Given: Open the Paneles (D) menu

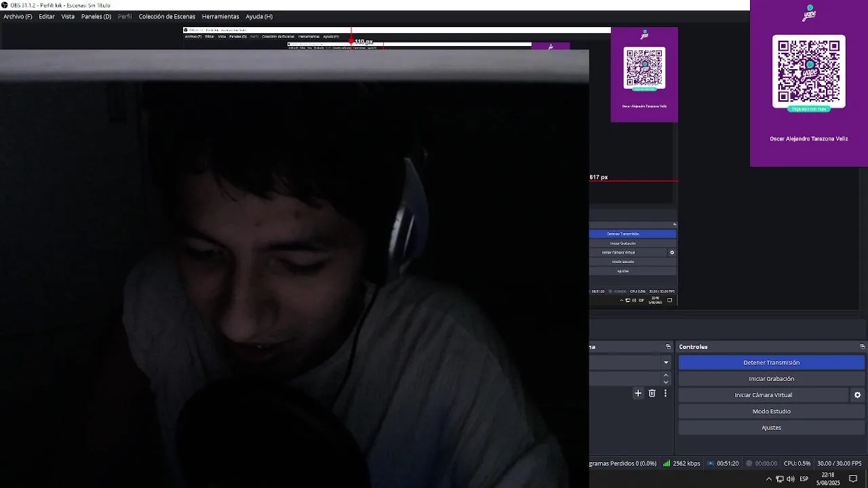Looking at the screenshot, I should [96, 16].
